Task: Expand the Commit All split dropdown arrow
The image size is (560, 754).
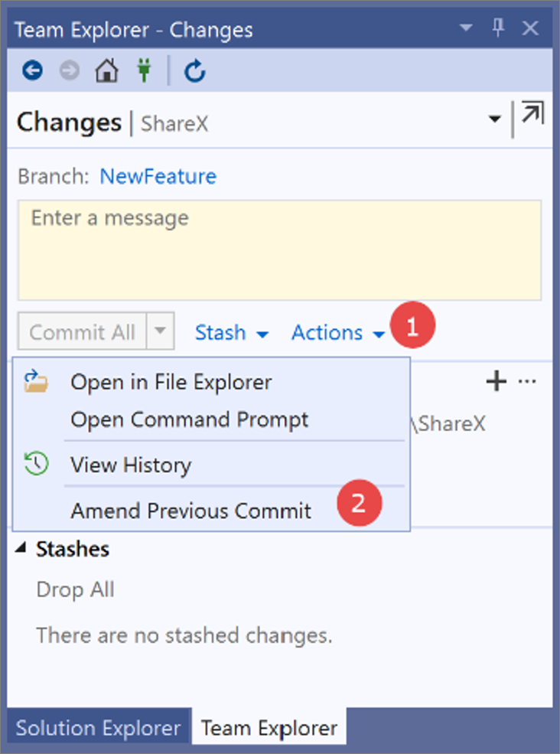Action: [x=160, y=331]
